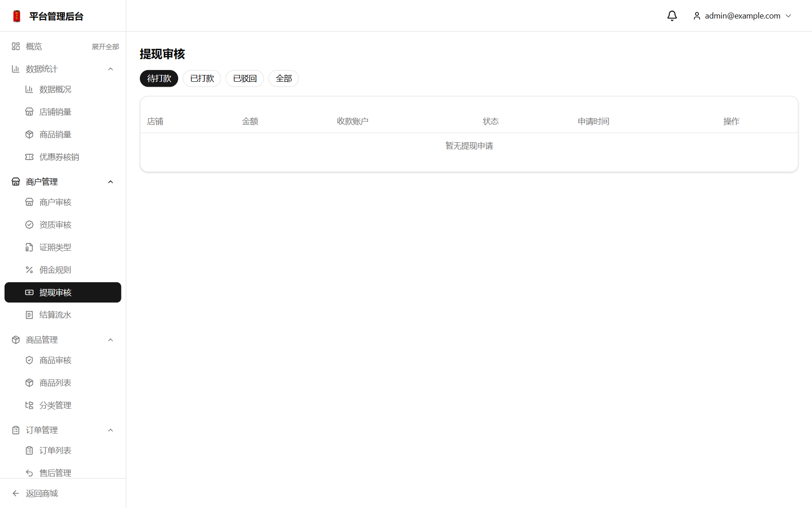
Task: Click the 状态 column header
Action: pyautogui.click(x=491, y=121)
